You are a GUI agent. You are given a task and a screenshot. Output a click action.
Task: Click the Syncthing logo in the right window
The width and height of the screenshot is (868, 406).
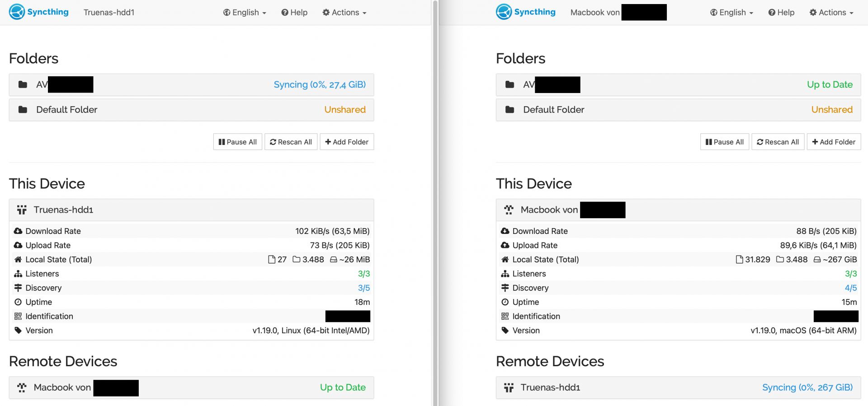(x=526, y=12)
